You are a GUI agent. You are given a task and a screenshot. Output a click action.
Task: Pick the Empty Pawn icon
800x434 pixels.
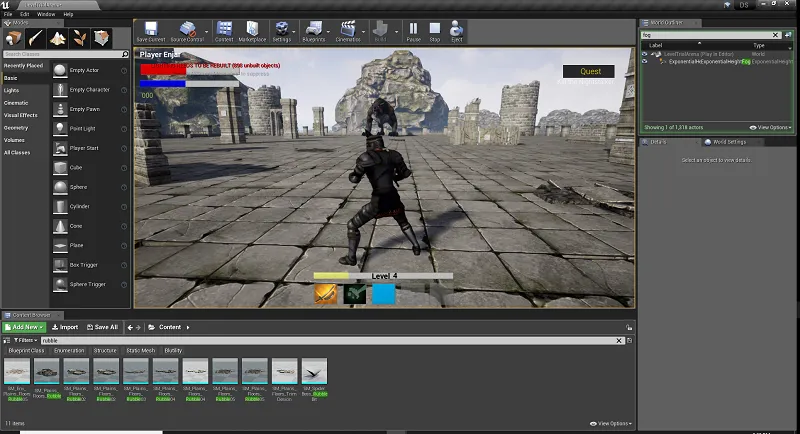tap(60, 109)
